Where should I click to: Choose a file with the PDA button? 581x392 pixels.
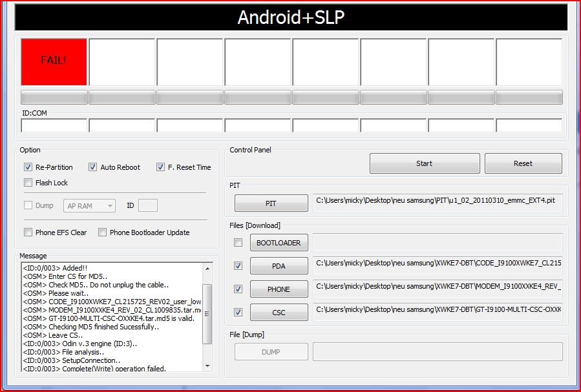(279, 266)
